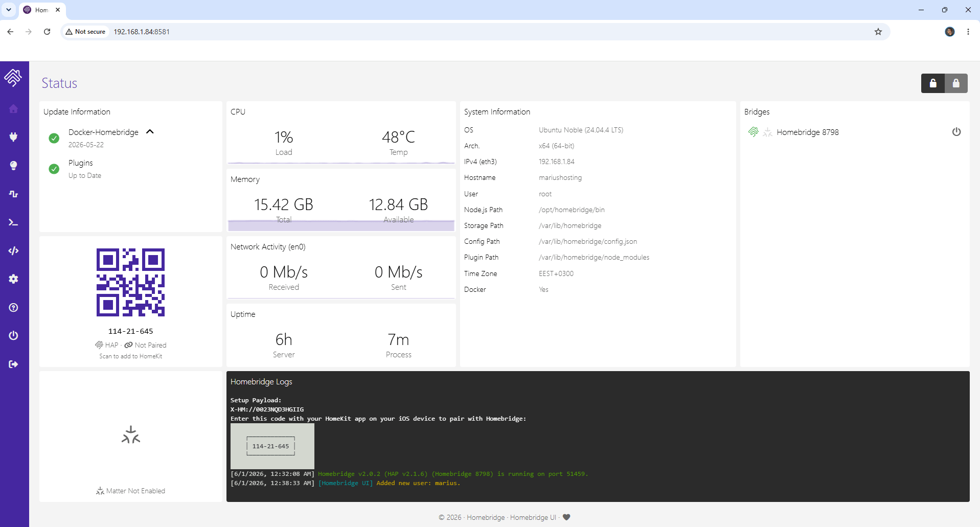This screenshot has height=527, width=980.
Task: Open the Plugins plug icon in sidebar
Action: tap(13, 136)
